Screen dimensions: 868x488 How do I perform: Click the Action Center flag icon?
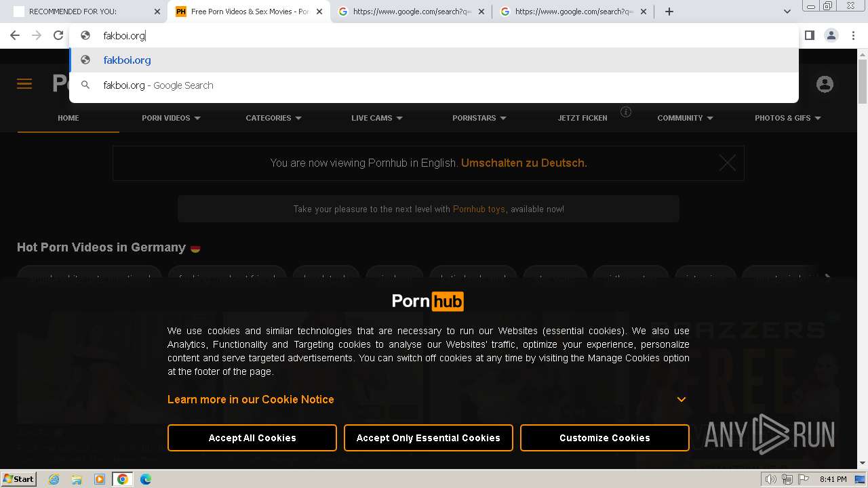point(804,479)
